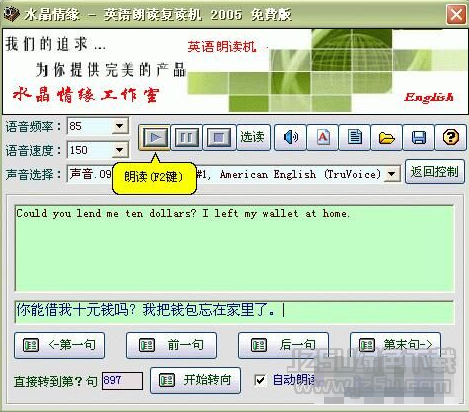Open help with the question mark icon
469x412 pixels.
pos(450,137)
